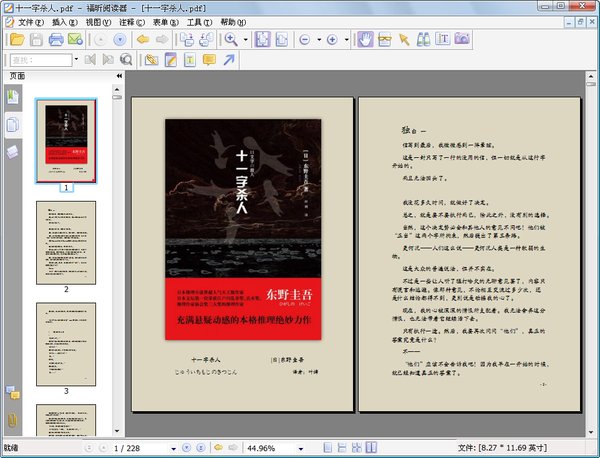
Task: Open the 工具 (Tools) menu
Action: (x=198, y=21)
